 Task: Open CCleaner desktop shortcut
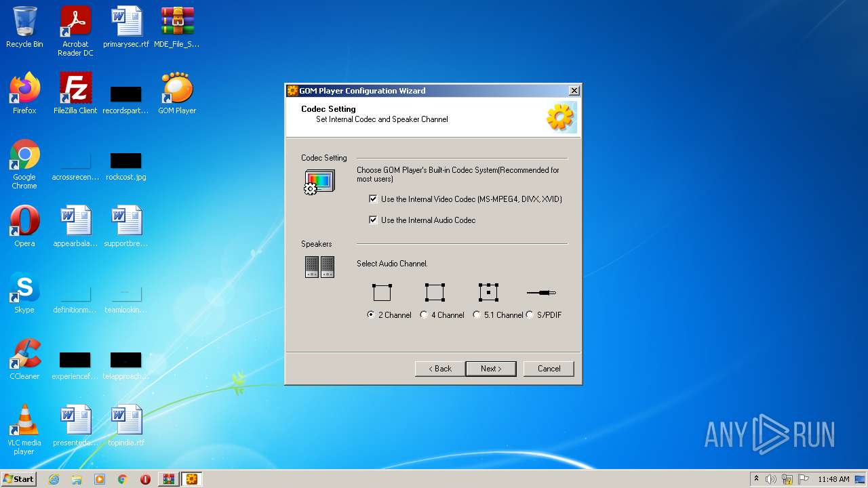coord(24,359)
